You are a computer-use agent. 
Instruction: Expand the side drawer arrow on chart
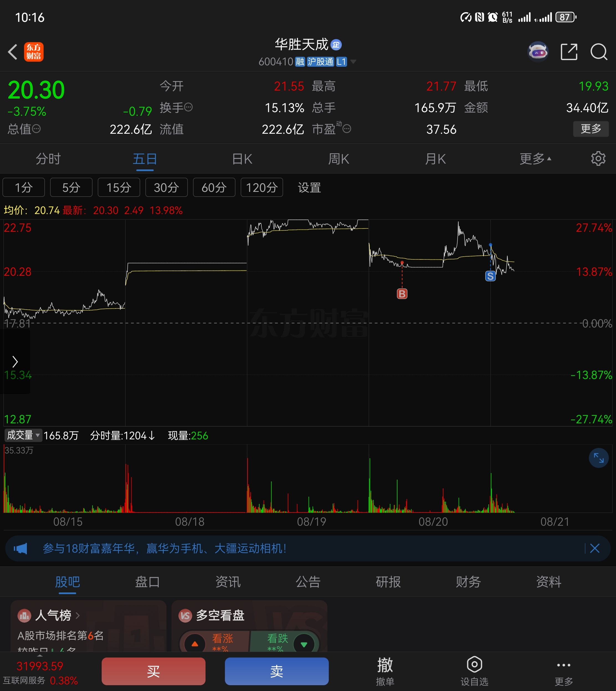coord(15,362)
